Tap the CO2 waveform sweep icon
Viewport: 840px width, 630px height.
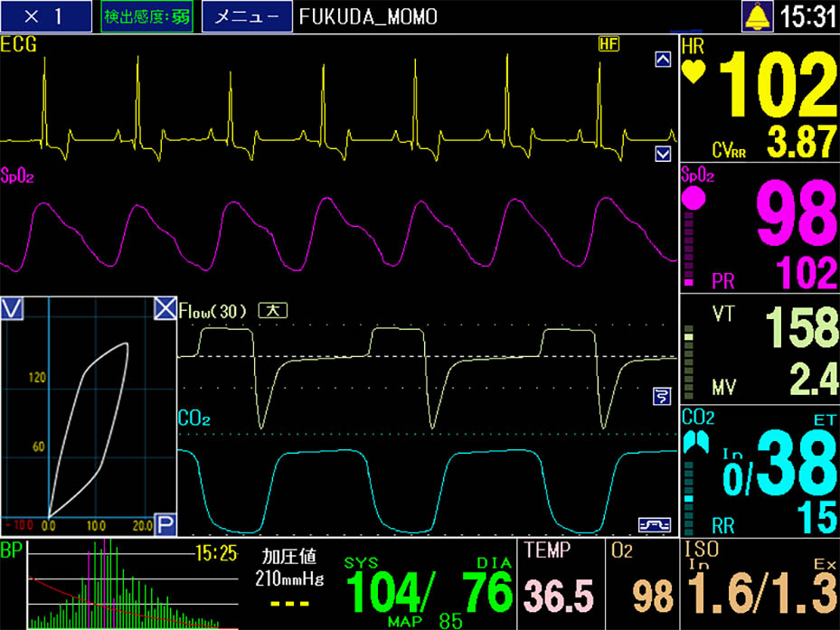click(x=654, y=524)
